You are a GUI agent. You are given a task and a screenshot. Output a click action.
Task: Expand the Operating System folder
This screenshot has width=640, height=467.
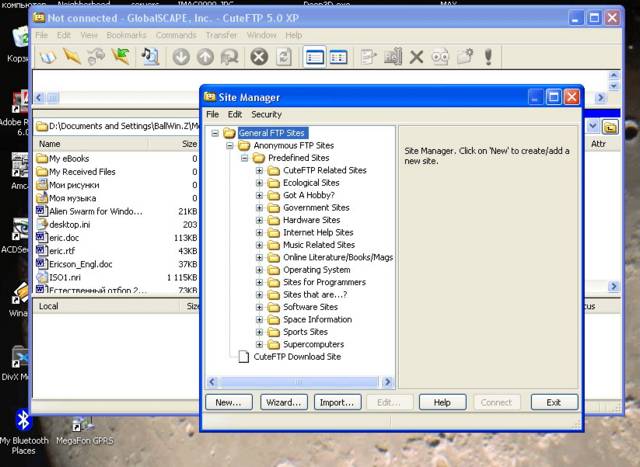(259, 270)
